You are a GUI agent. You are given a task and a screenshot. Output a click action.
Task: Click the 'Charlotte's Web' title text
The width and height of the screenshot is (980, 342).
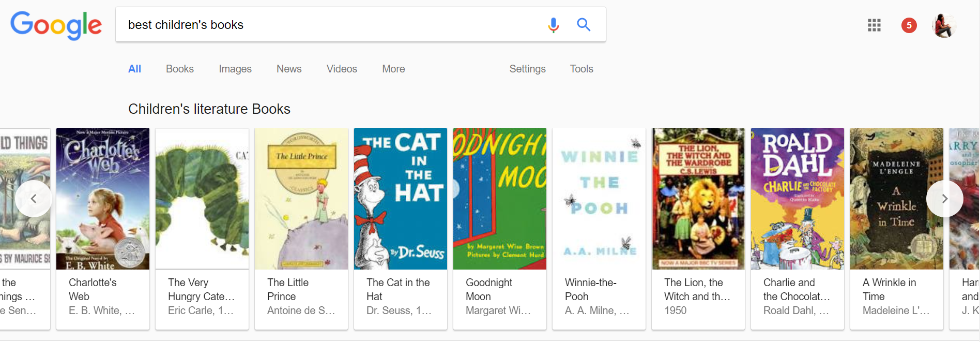click(x=93, y=289)
